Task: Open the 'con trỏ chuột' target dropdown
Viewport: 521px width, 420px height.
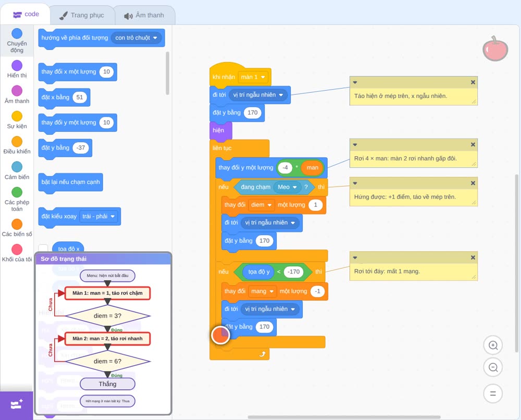Action: (x=136, y=38)
